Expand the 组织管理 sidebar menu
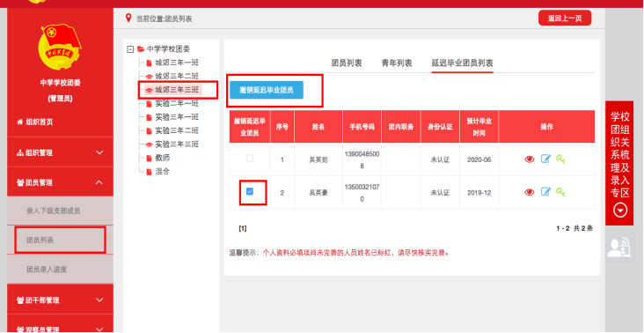The image size is (644, 333). coord(60,152)
